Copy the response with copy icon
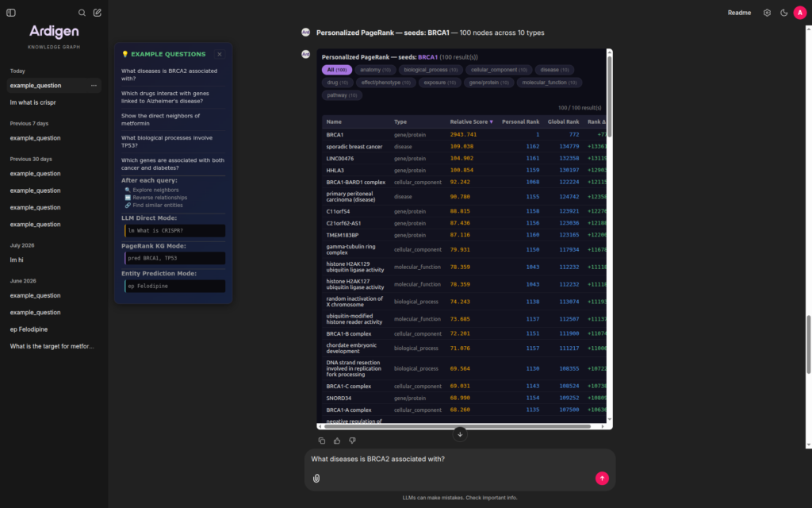812x508 pixels. tap(322, 441)
